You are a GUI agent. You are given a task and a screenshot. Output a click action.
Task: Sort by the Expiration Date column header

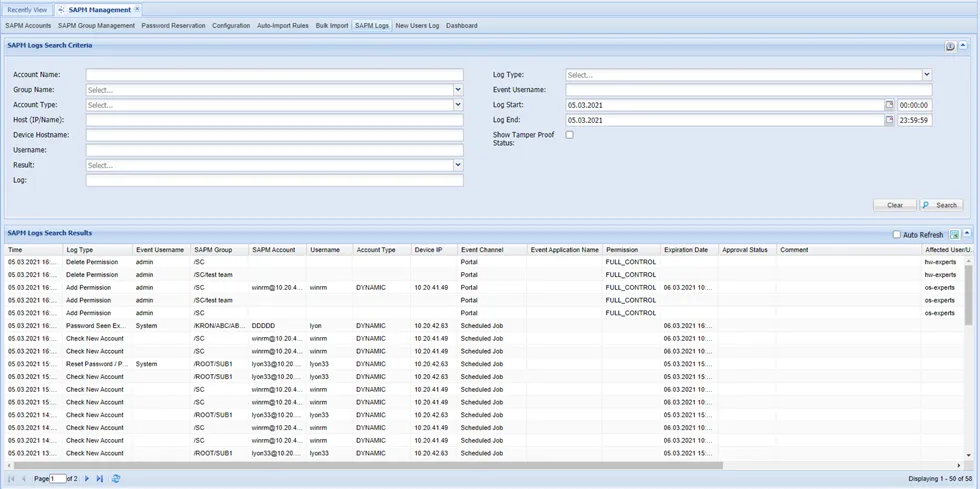689,250
